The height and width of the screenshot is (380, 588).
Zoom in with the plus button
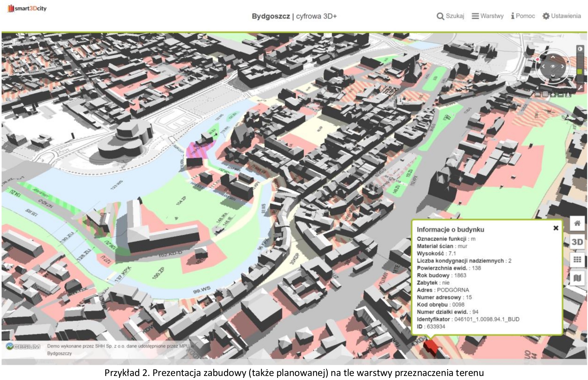pyautogui.click(x=553, y=94)
